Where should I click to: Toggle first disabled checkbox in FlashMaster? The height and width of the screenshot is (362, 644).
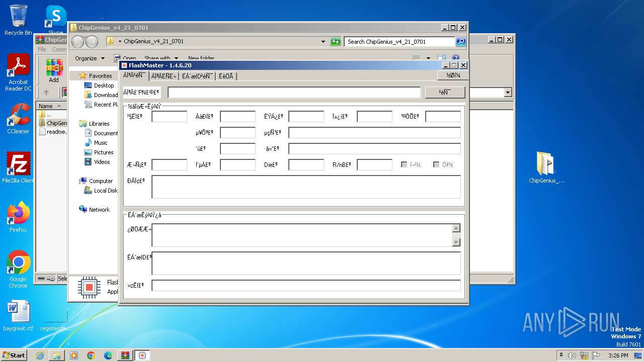coord(404,164)
